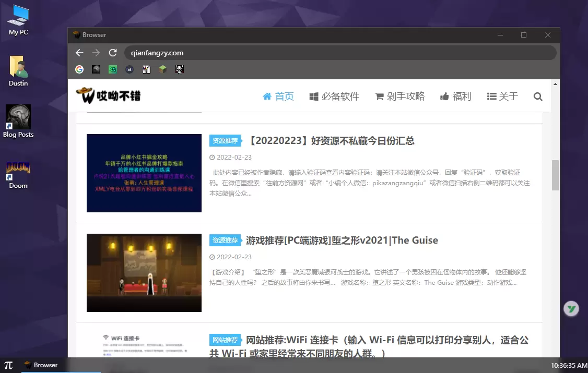
Task: Open the 必备软件 nav menu item
Action: coord(334,97)
